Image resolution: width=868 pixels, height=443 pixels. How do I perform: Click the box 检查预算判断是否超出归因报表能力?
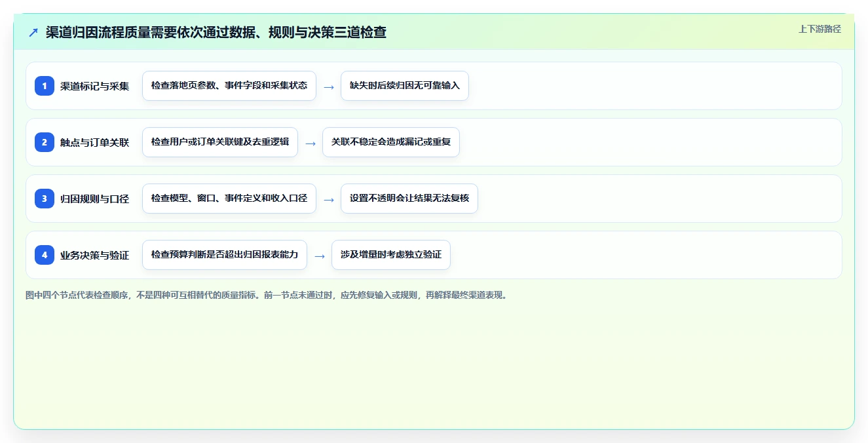[x=225, y=255]
